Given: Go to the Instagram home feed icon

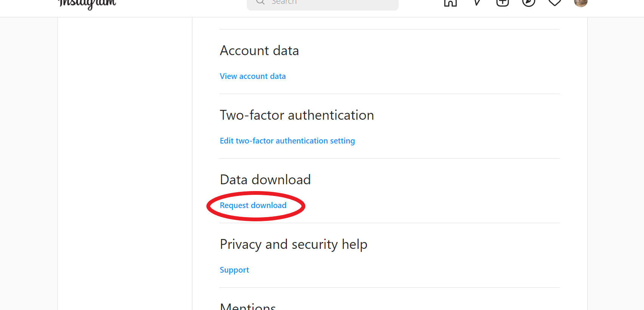Looking at the screenshot, I should pos(450,3).
